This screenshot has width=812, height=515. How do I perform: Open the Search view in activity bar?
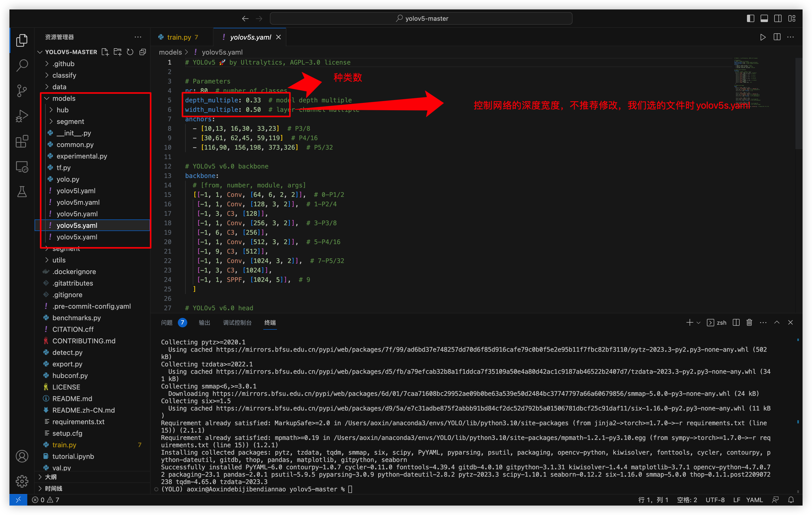click(x=22, y=65)
